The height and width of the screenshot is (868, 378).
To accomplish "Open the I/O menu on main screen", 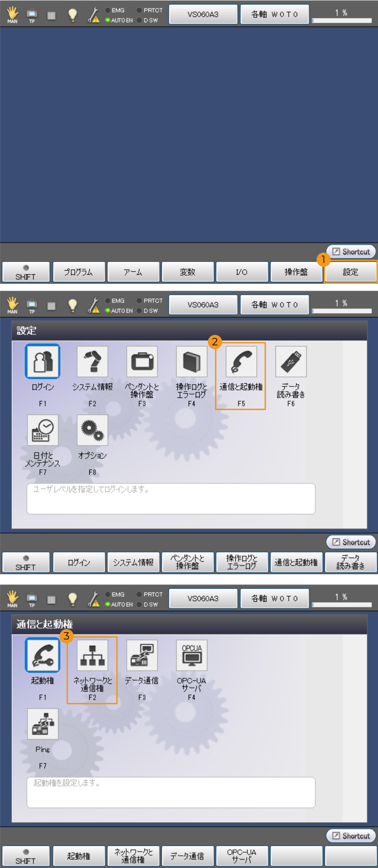I will tap(242, 272).
